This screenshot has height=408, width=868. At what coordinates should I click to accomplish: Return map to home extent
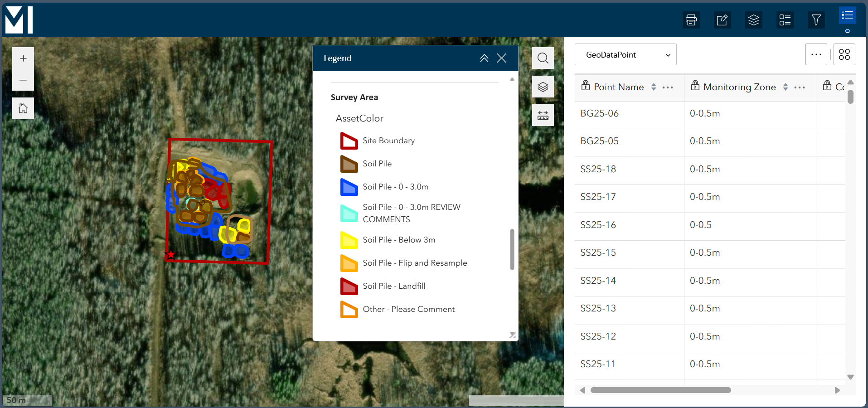pos(23,108)
